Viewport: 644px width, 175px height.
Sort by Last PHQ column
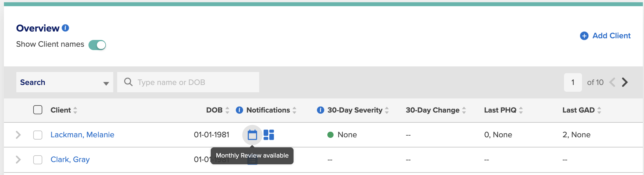coord(521,110)
